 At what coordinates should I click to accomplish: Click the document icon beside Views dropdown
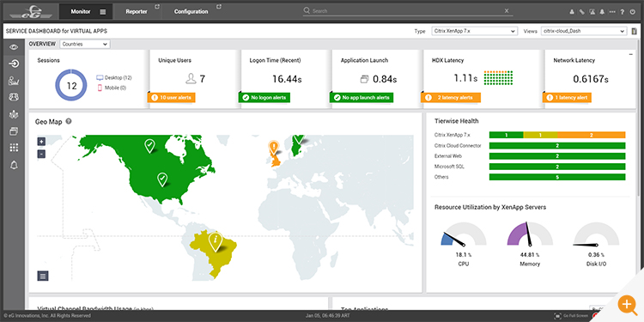coord(635,31)
